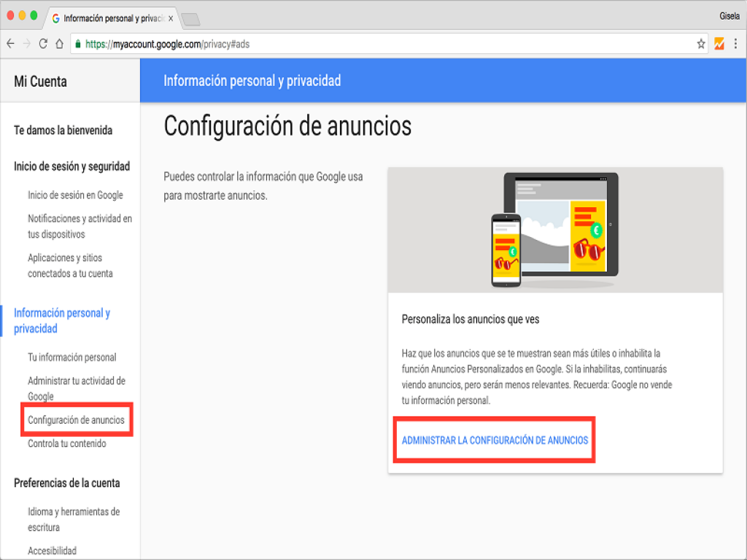747x560 pixels.
Task: Click Administrar la configuración de anuncios
Action: (x=495, y=440)
